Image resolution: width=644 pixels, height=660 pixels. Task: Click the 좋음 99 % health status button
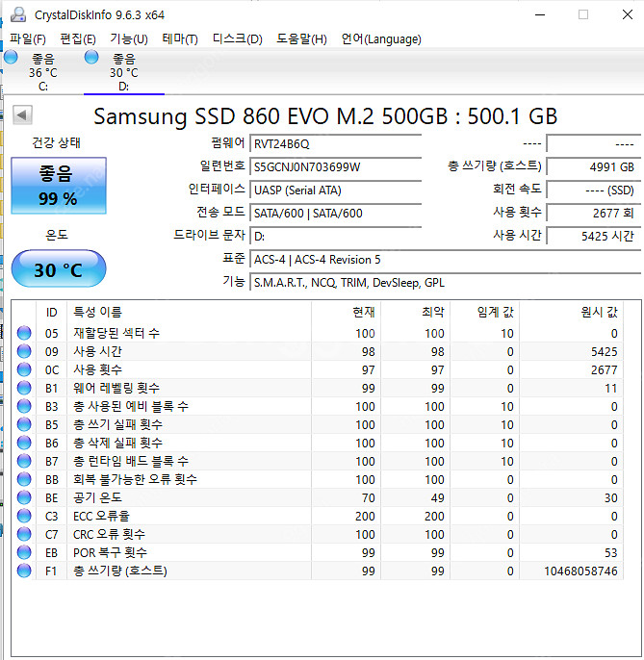[x=59, y=186]
